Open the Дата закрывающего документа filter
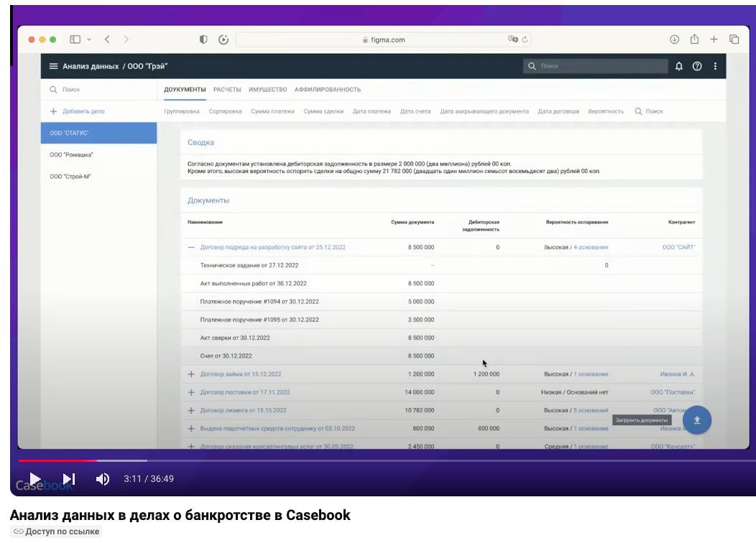The image size is (756, 543). pyautogui.click(x=484, y=111)
